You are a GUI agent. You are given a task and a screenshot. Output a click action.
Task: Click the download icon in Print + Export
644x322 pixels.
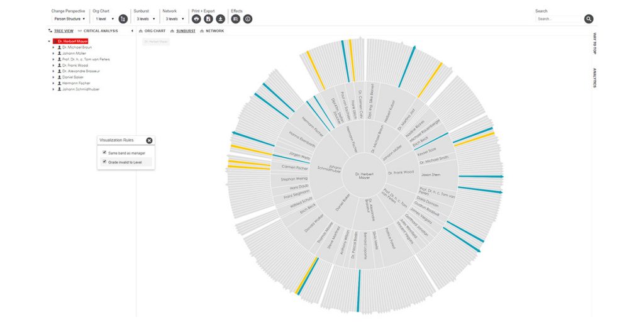220,19
